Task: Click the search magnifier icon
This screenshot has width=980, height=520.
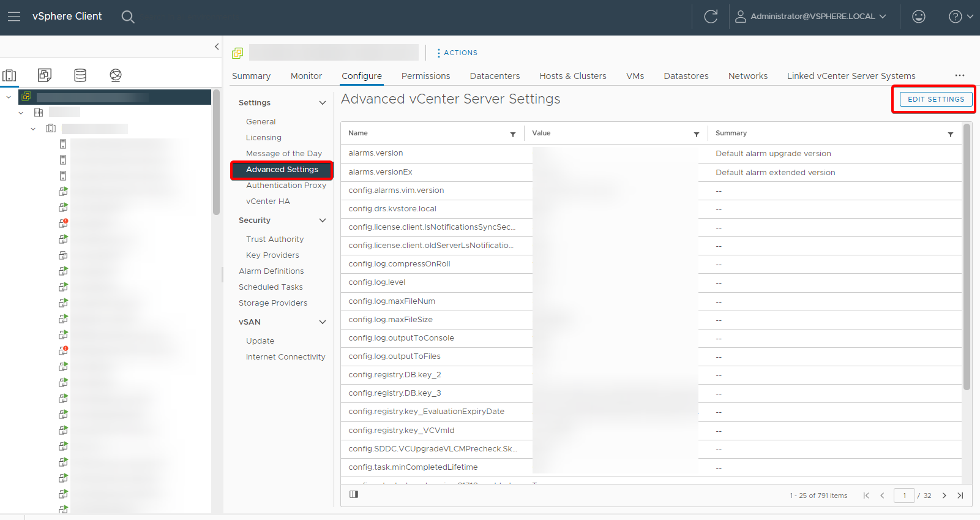Action: (x=127, y=17)
